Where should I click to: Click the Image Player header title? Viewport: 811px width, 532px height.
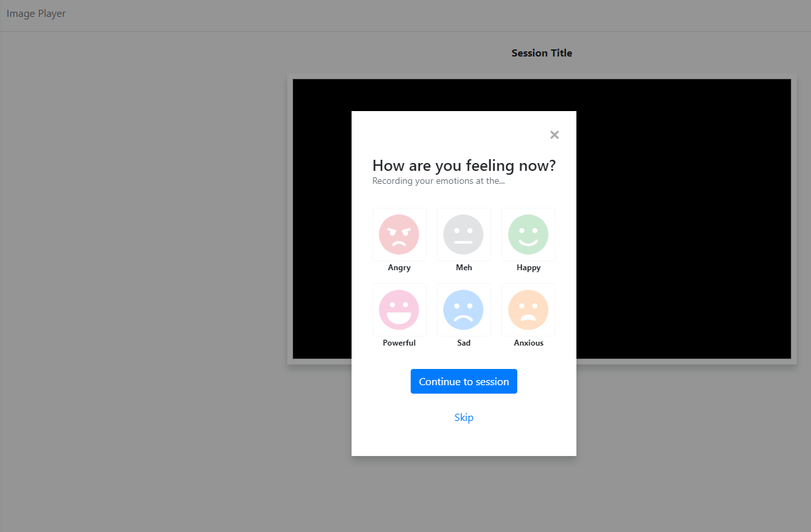tap(36, 13)
